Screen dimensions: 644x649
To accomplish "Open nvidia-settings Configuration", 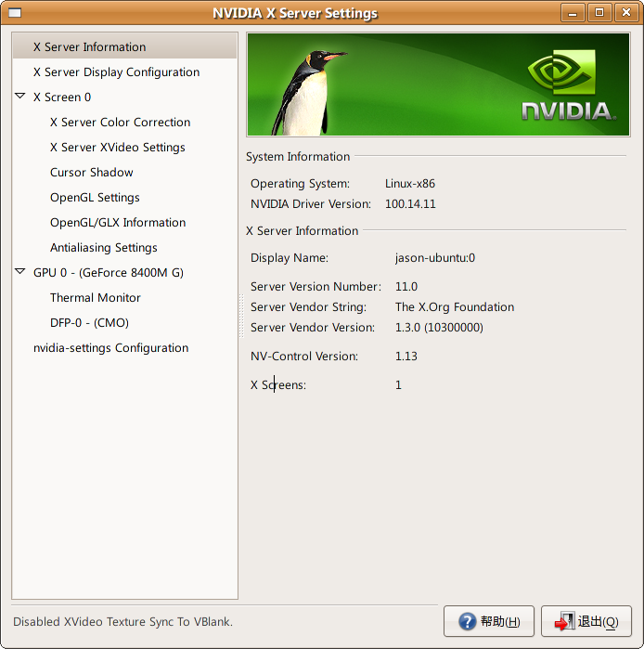I will click(x=110, y=348).
